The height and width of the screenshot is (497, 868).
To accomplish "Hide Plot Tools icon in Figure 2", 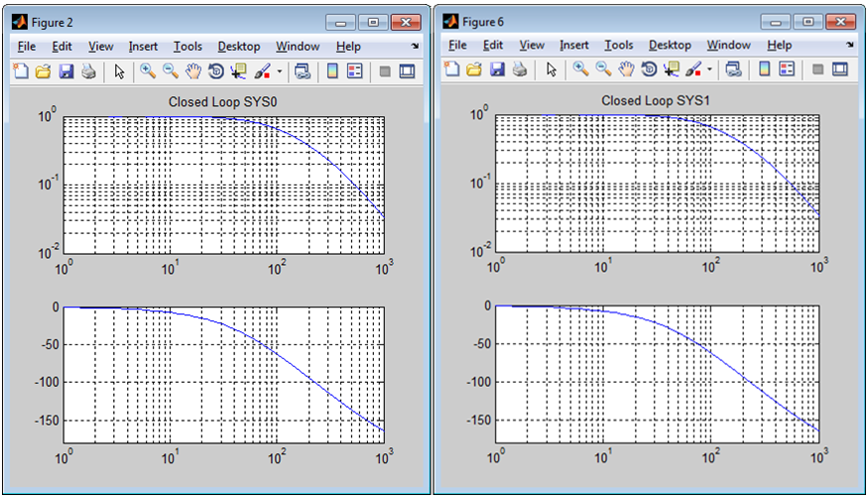I will point(385,71).
